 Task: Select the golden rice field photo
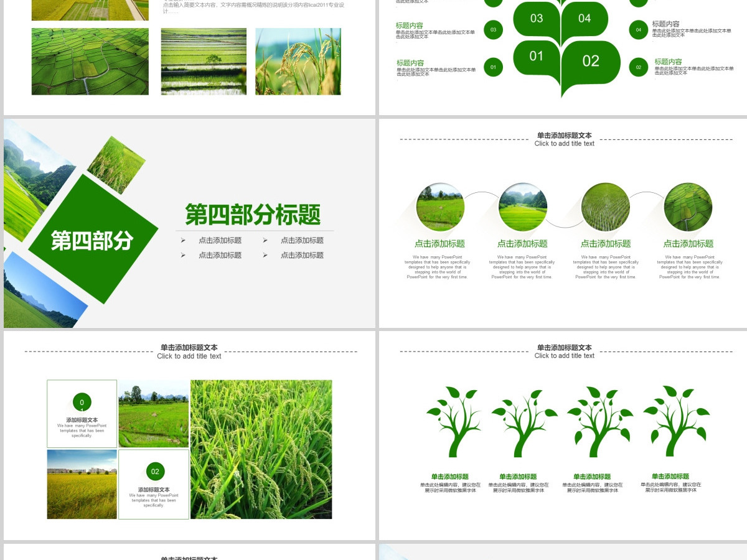[x=82, y=484]
